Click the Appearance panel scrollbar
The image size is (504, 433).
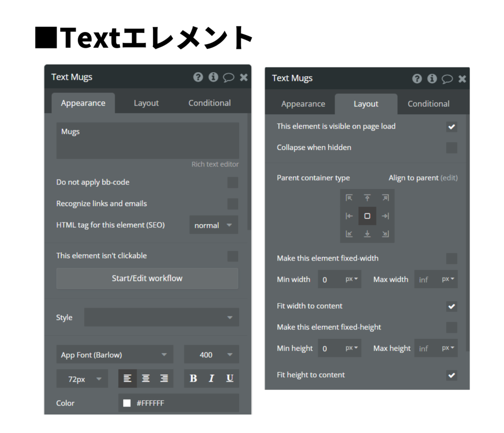pos(249,172)
